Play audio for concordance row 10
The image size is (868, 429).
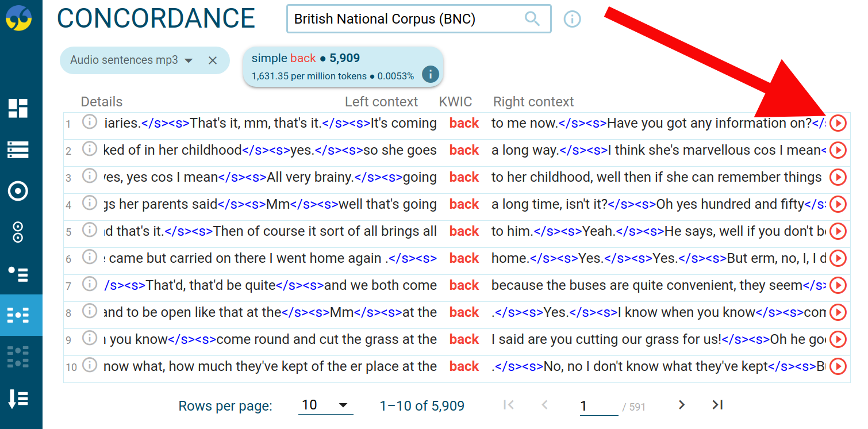[838, 366]
